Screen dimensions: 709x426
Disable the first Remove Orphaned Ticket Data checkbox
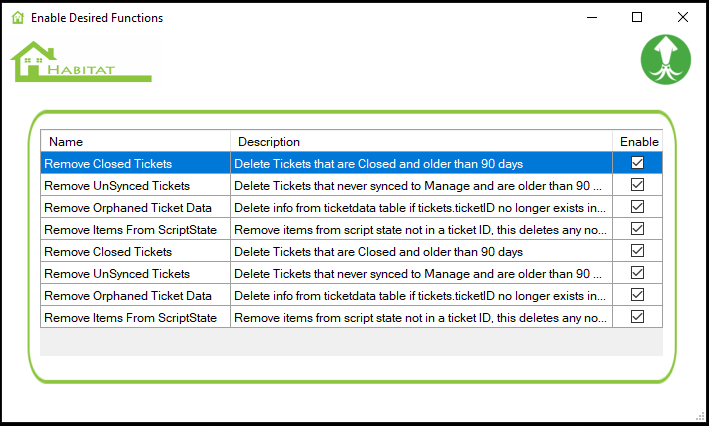[637, 207]
